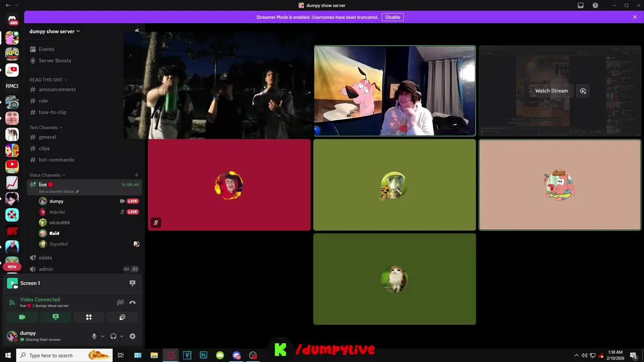Open the lifebuoy server icon

tap(12, 215)
